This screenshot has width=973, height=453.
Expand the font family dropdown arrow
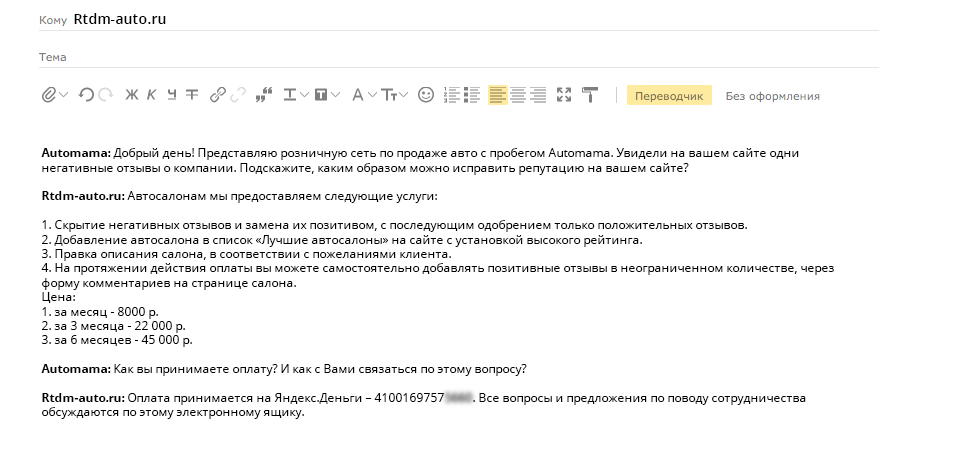(372, 95)
